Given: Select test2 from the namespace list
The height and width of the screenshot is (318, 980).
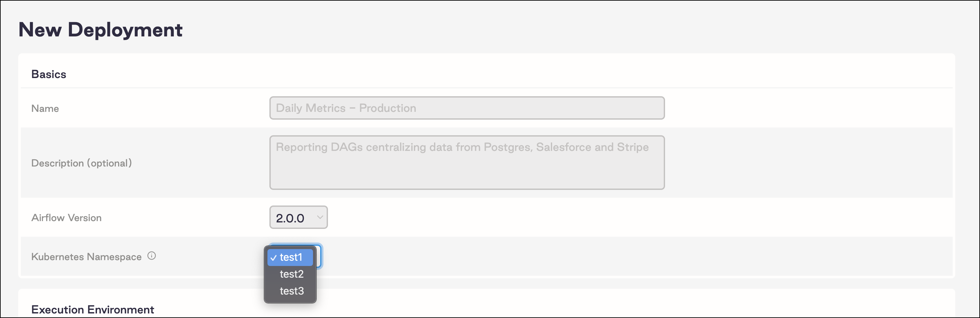Looking at the screenshot, I should pos(292,274).
